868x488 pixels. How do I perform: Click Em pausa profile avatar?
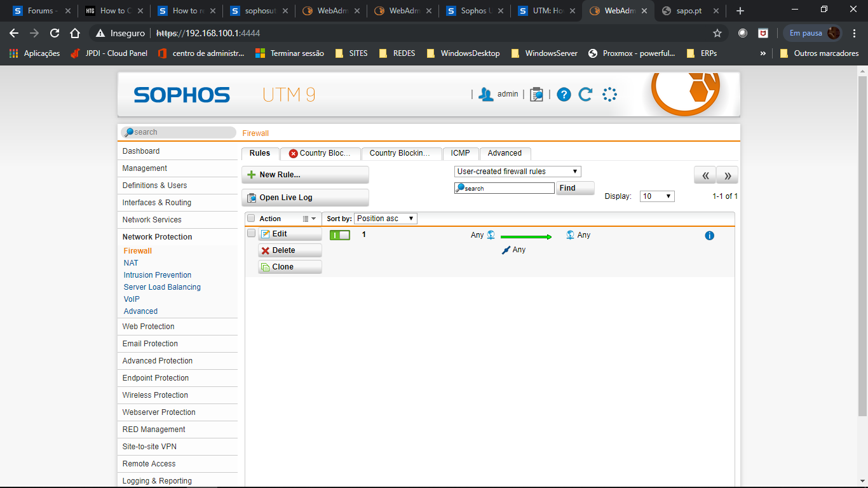834,33
